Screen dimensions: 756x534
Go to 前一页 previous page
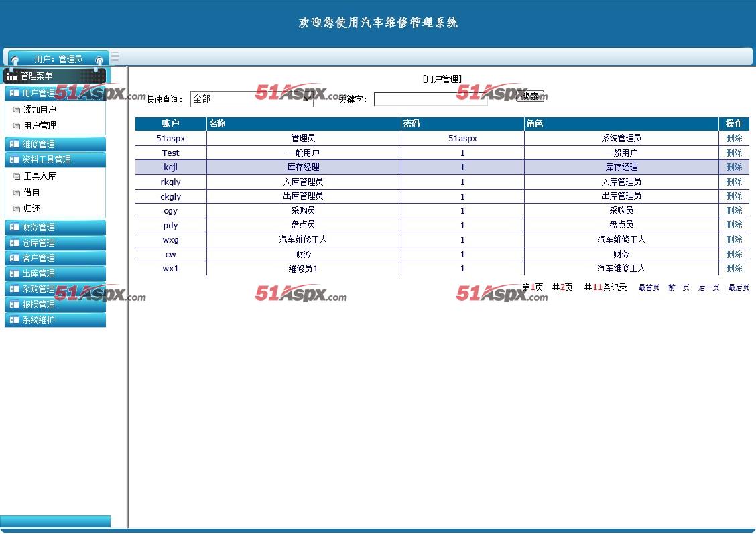(678, 287)
